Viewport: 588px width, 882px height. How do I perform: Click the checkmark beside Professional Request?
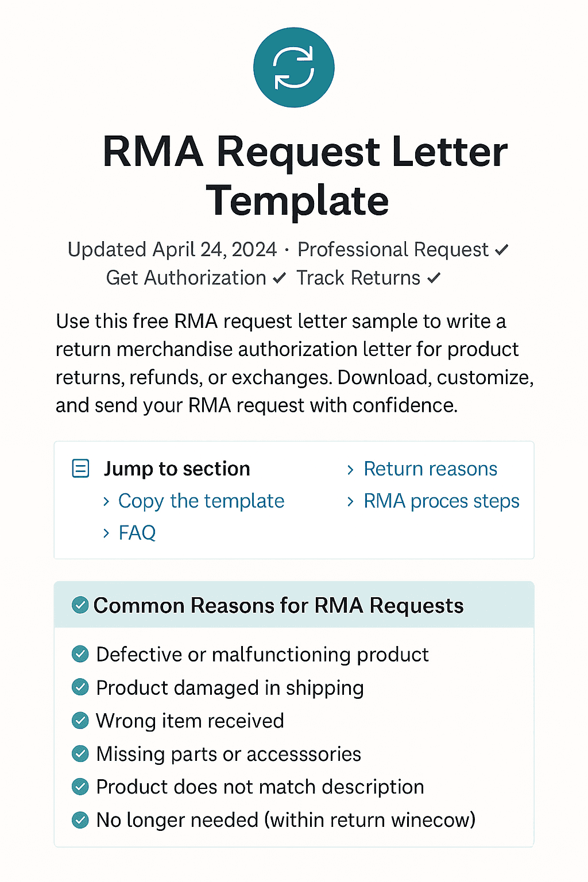pos(502,249)
